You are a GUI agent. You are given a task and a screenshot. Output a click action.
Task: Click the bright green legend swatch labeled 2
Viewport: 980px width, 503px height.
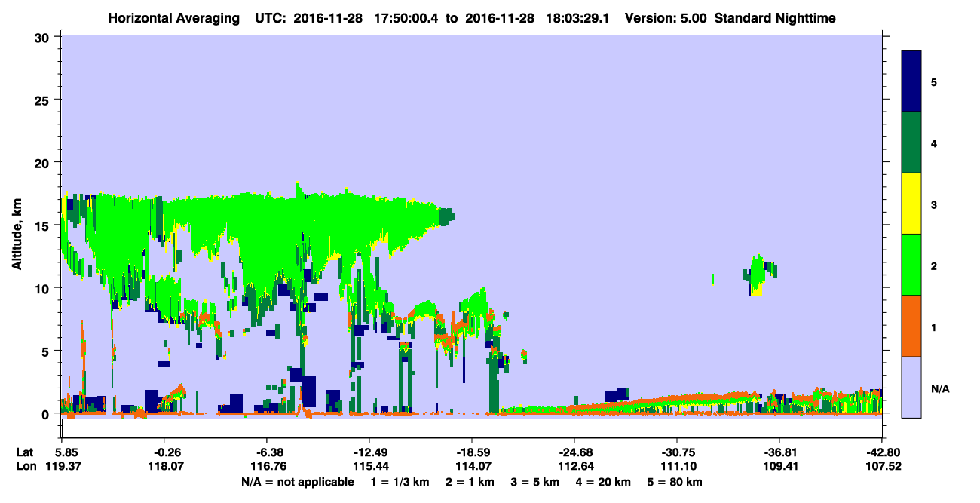(911, 265)
